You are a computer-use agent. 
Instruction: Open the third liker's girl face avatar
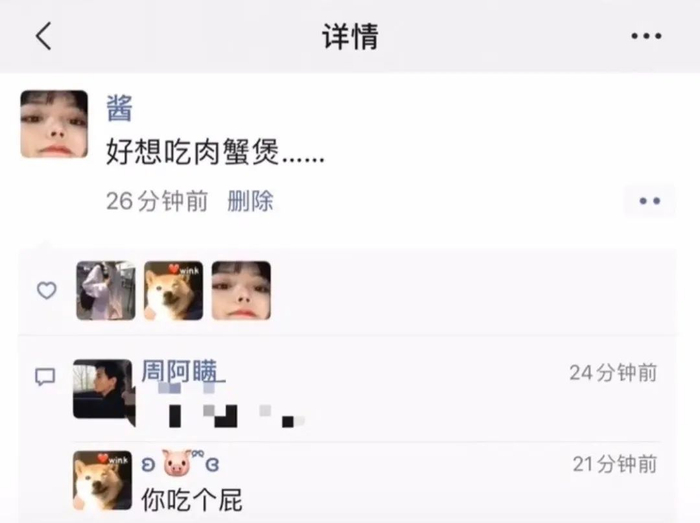point(241,291)
